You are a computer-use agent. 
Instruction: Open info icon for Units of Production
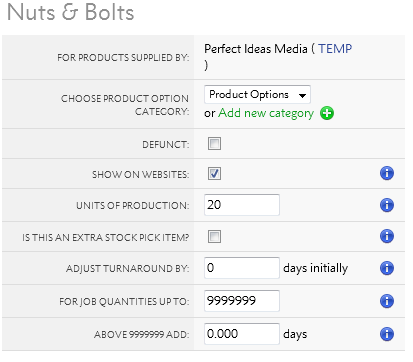[387, 205]
